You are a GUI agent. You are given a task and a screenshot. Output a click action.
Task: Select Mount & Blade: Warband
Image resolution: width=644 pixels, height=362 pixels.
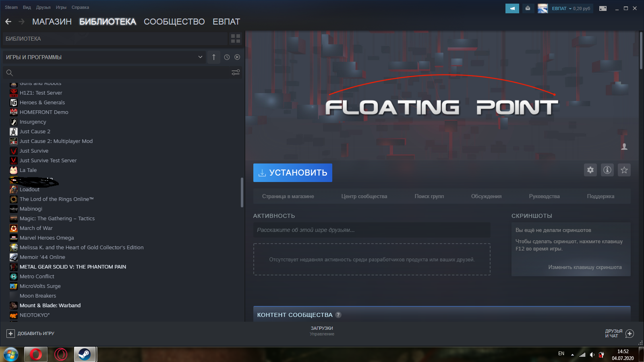pyautogui.click(x=50, y=305)
